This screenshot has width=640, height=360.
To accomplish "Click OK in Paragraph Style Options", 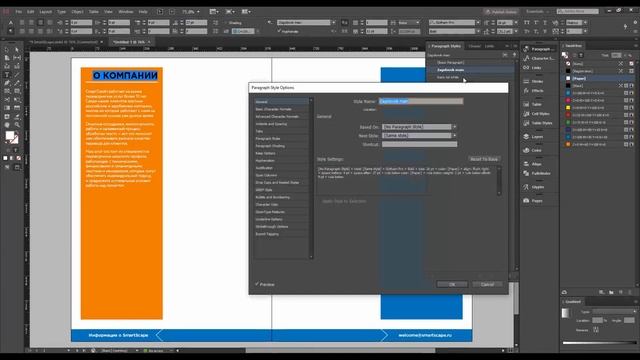I will coord(452,284).
